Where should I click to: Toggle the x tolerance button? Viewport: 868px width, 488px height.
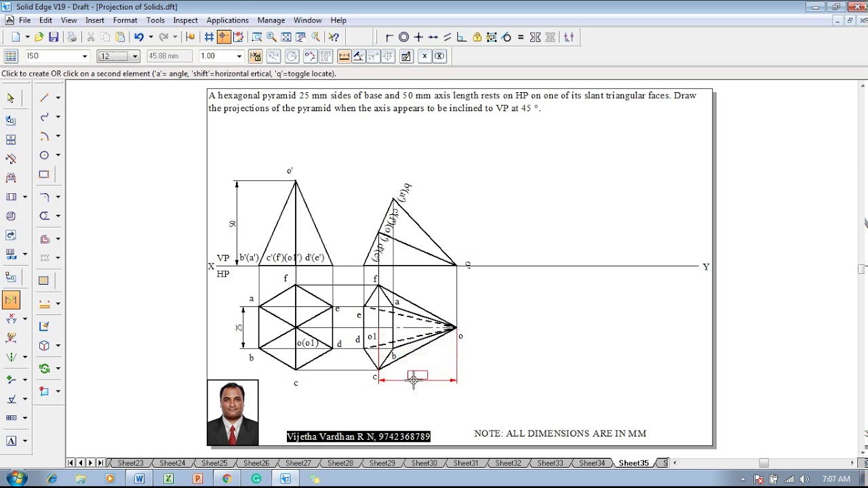425,56
